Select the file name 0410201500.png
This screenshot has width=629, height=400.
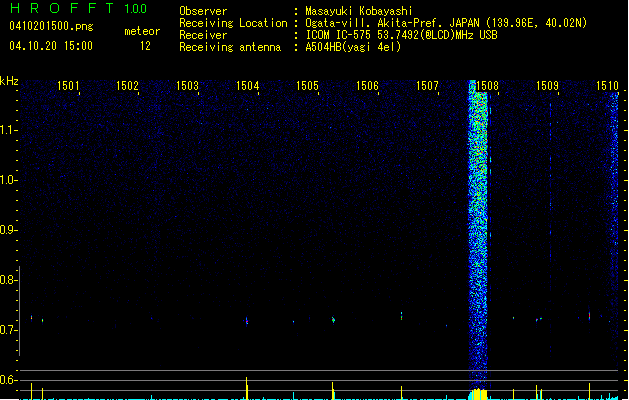51,26
